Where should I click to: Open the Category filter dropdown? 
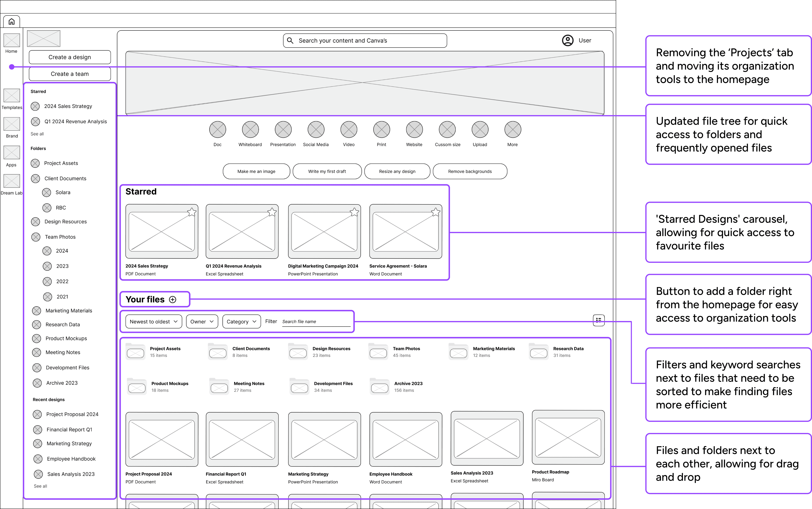click(242, 321)
